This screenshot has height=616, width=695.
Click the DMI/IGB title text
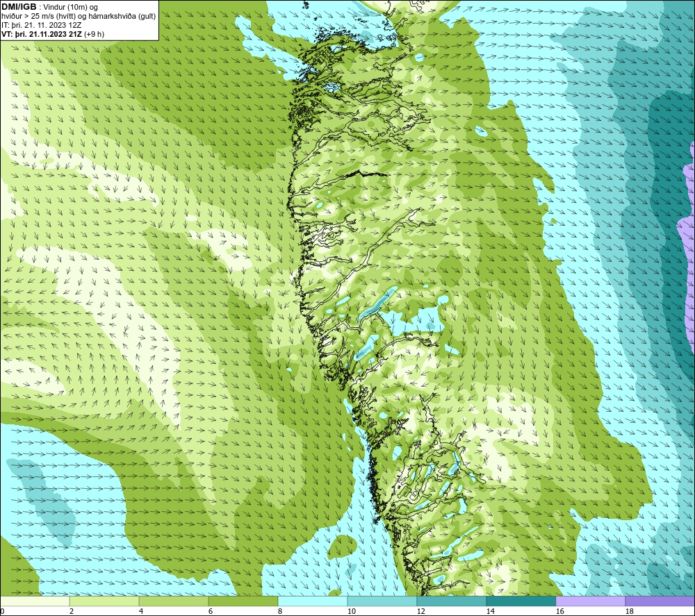coord(19,7)
